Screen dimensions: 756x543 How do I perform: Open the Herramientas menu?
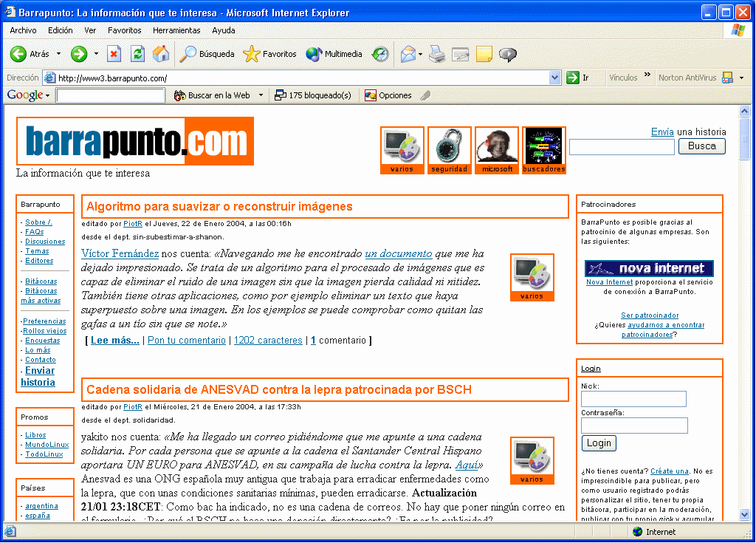176,30
